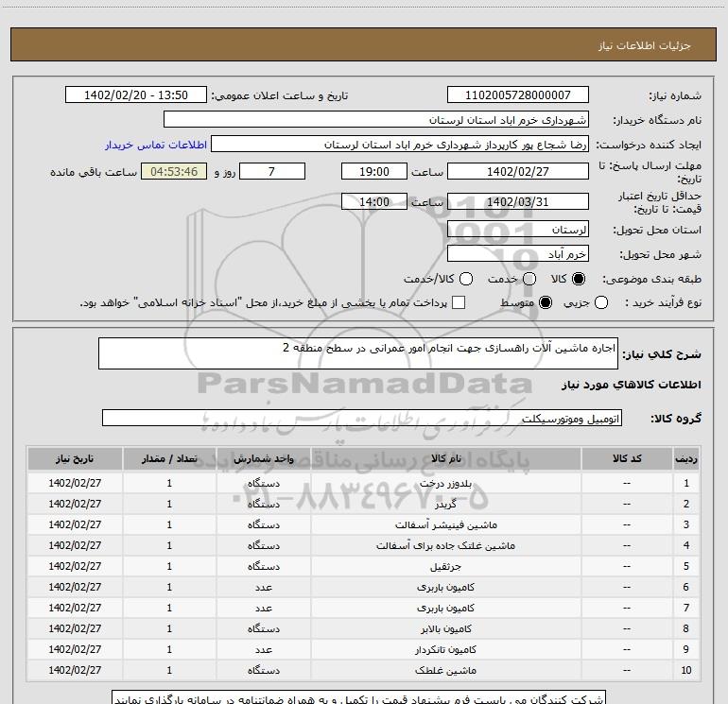728x704 pixels.
Task: Click the جزئیات اطلاعات نیاز header title
Action: click(x=645, y=45)
